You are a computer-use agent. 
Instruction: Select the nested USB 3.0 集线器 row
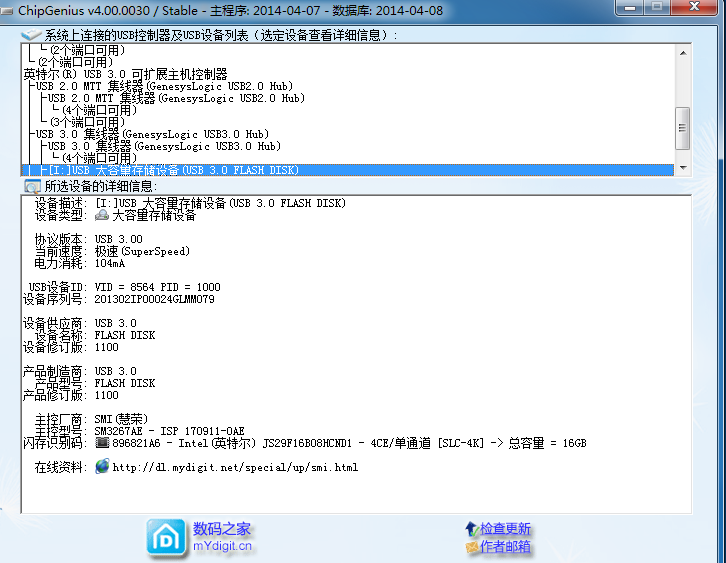[x=164, y=146]
